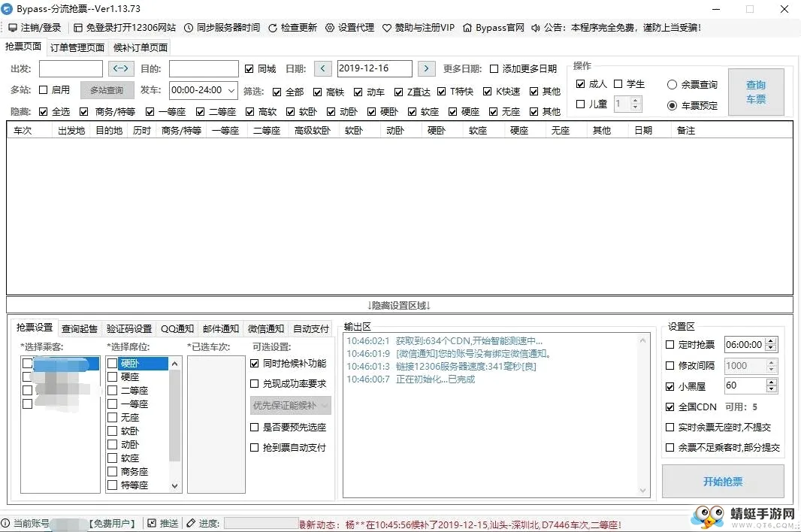Toggle 同时抢候补功能 checkbox
This screenshot has height=532, width=801.
(255, 364)
